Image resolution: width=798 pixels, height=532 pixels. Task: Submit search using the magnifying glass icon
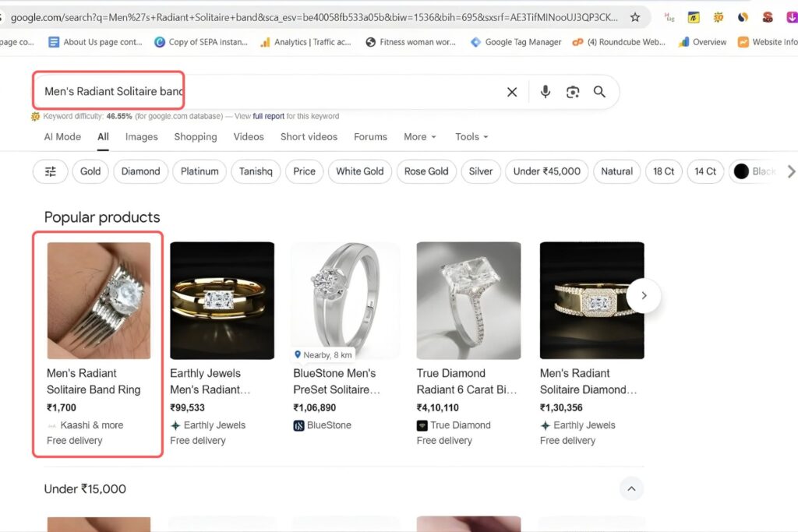pyautogui.click(x=599, y=92)
